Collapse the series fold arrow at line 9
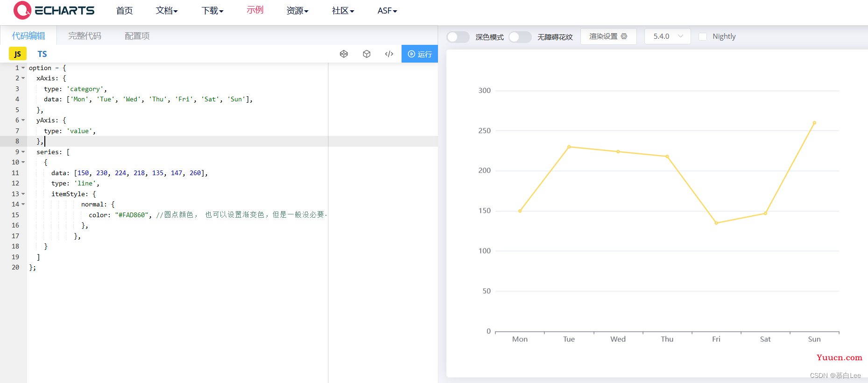The image size is (868, 383). click(23, 152)
